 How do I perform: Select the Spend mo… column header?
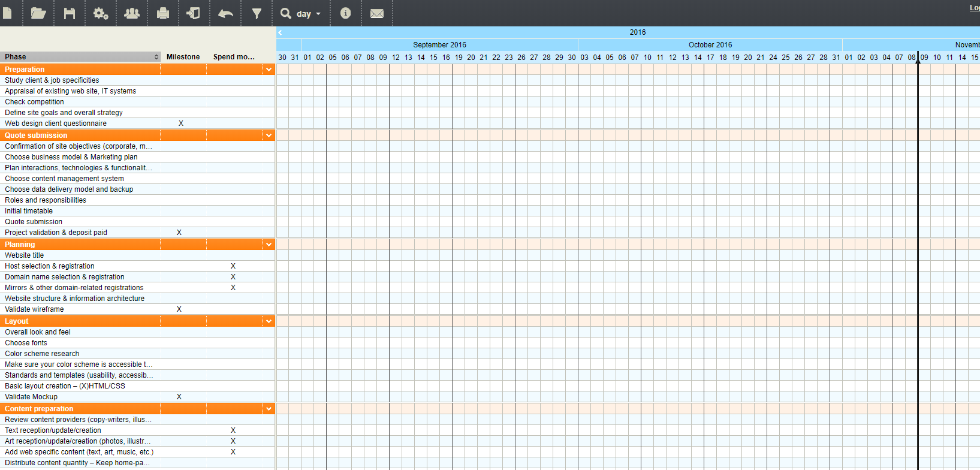(234, 57)
